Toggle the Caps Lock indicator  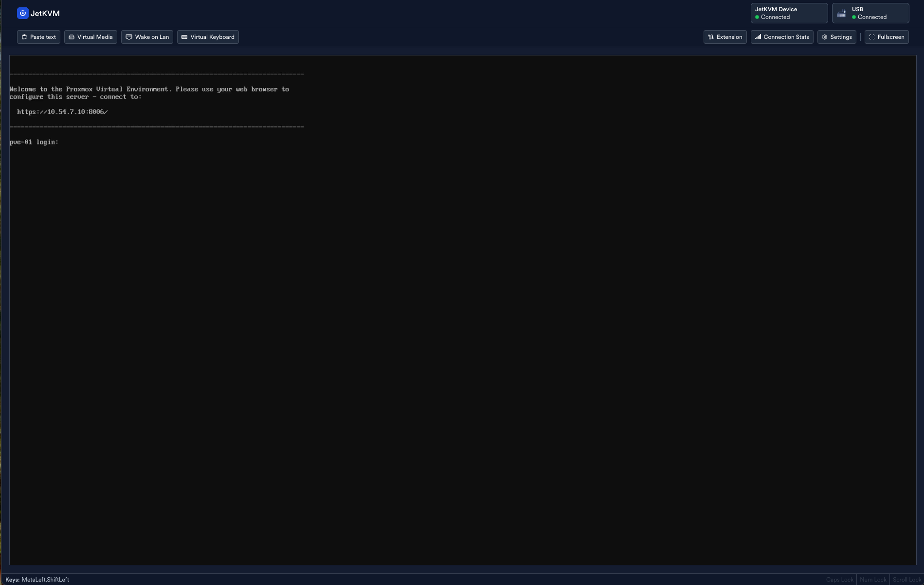click(x=839, y=580)
